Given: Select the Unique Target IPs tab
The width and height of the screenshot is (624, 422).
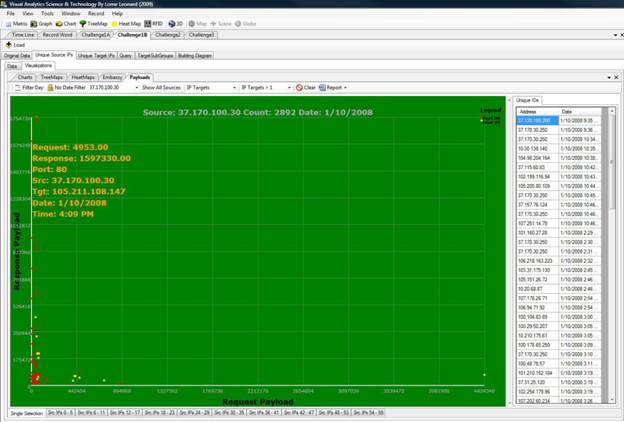Looking at the screenshot, I should pyautogui.click(x=96, y=56).
